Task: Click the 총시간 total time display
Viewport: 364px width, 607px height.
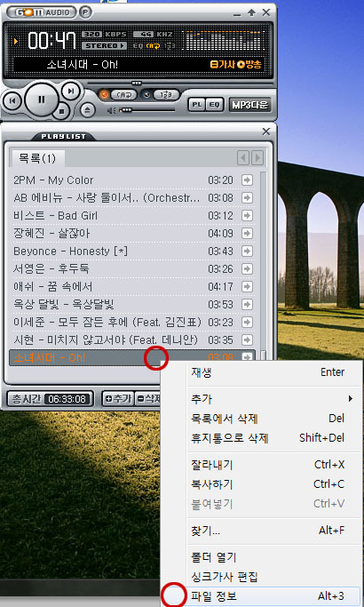Action: coord(51,398)
